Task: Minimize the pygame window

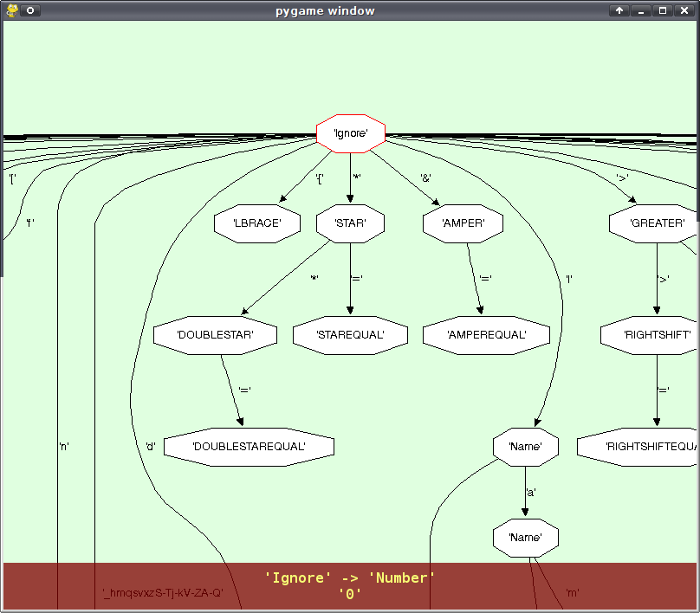Action: tap(641, 10)
